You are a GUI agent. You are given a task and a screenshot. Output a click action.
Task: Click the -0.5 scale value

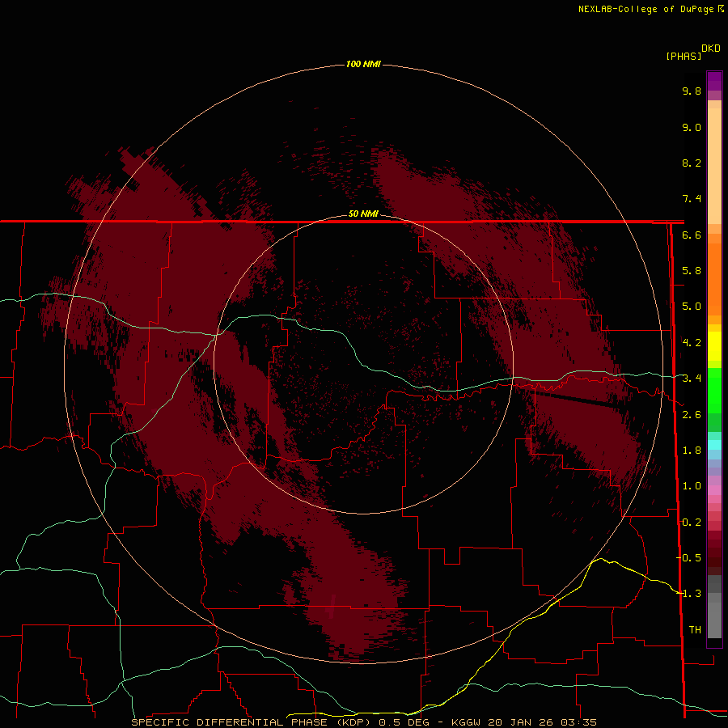[688, 557]
